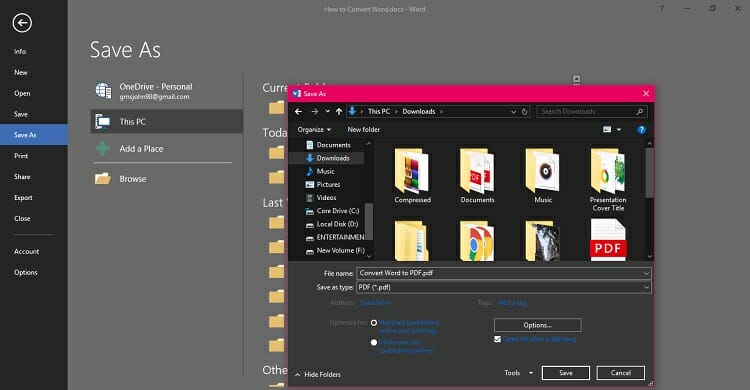
Task: Expand the File name dropdown arrow
Action: [646, 273]
